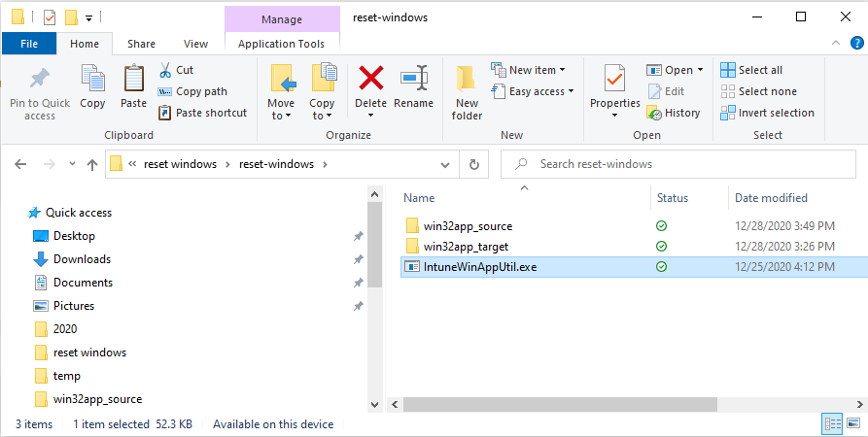Screen dimensions: 868x437
Task: Click Select all in the ribbon
Action: pos(751,70)
